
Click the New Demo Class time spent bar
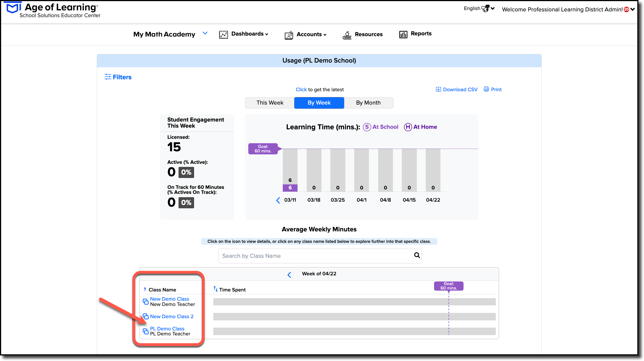pyautogui.click(x=354, y=302)
